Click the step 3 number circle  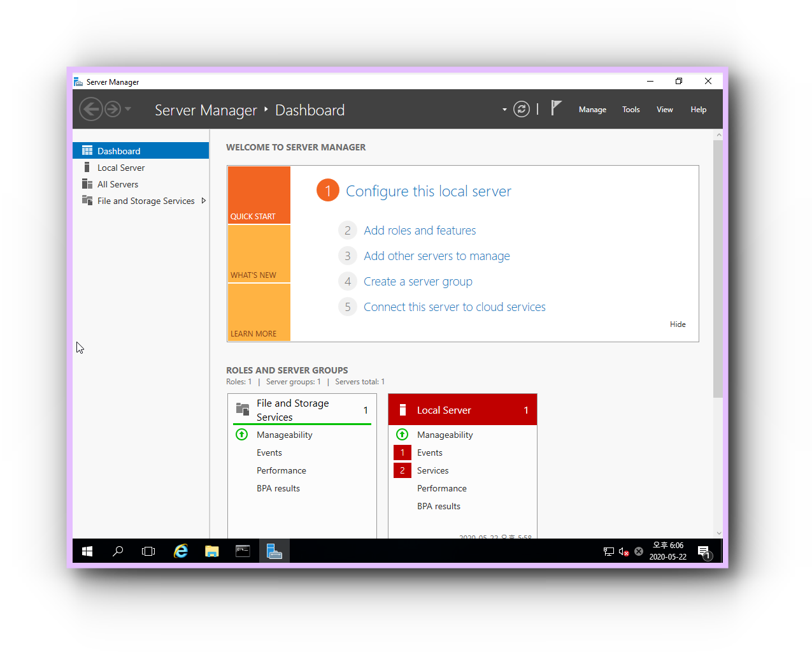348,256
